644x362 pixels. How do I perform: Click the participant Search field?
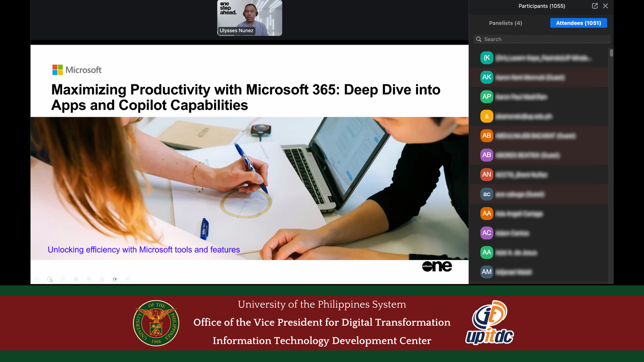(x=542, y=39)
